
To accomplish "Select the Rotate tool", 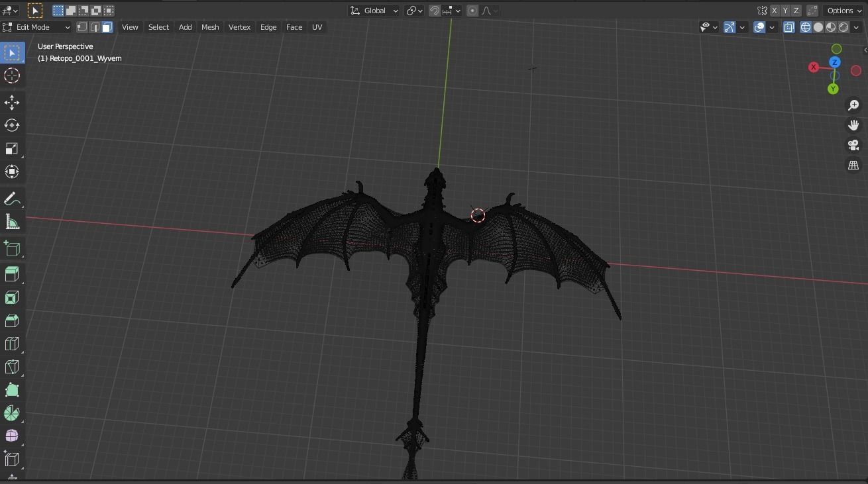I will tap(12, 125).
